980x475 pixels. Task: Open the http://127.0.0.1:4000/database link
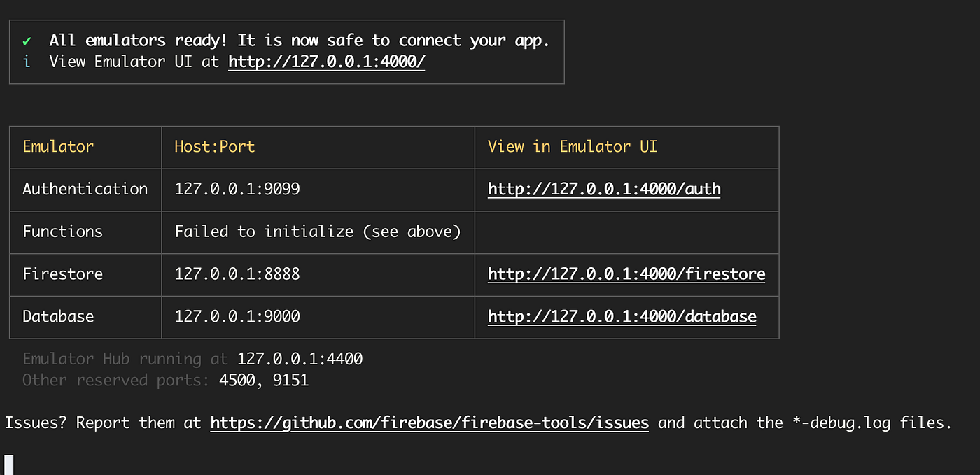[622, 316]
